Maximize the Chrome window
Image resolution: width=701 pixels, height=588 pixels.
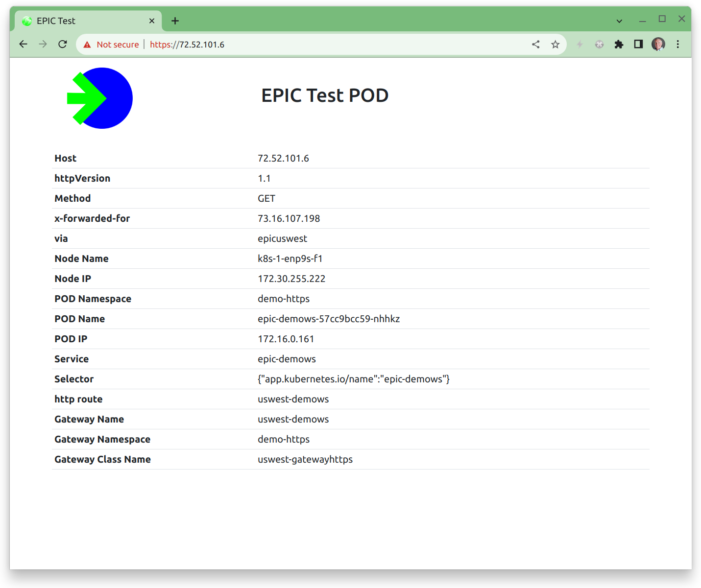662,19
